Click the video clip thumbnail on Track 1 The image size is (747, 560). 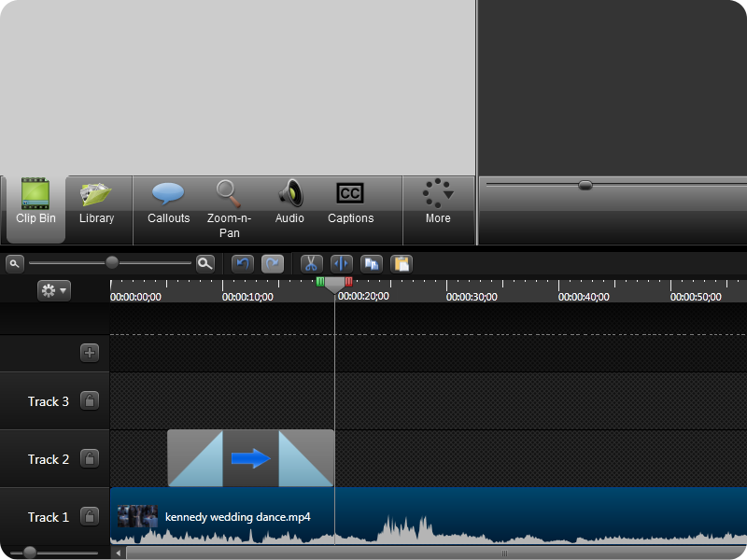[137, 517]
